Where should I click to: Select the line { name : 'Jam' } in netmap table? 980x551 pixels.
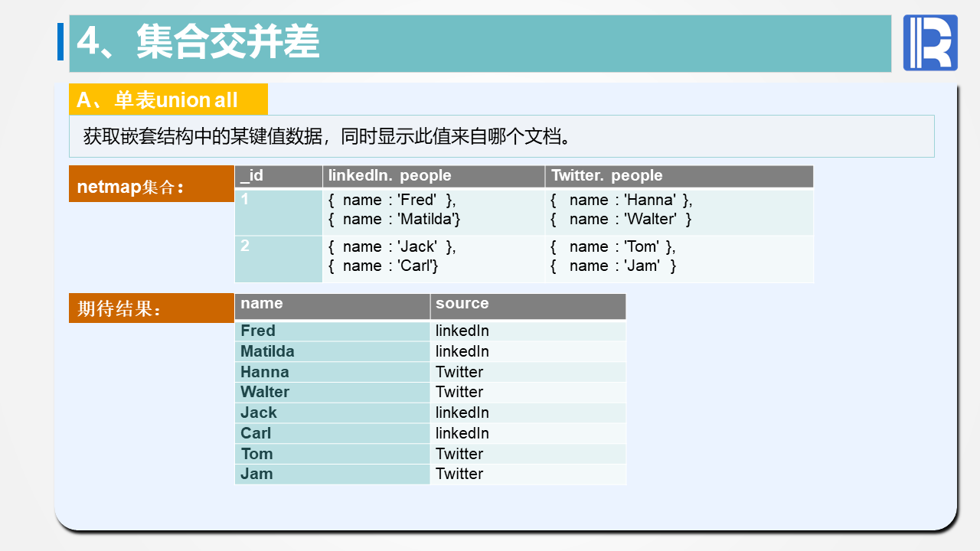(613, 266)
